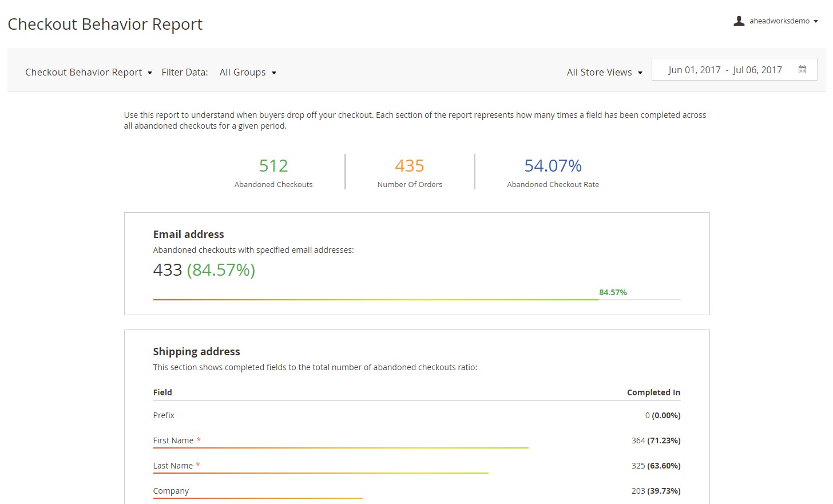
Task: Expand the All Groups filter dropdown
Action: (248, 73)
